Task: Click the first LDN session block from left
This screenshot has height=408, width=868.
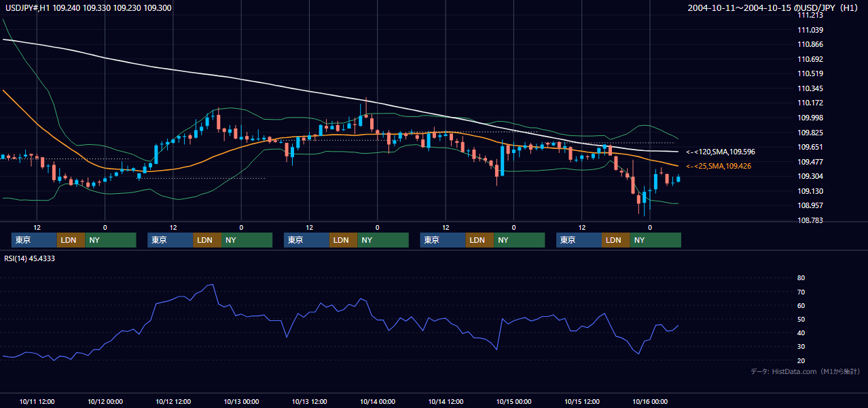Action: pos(71,240)
